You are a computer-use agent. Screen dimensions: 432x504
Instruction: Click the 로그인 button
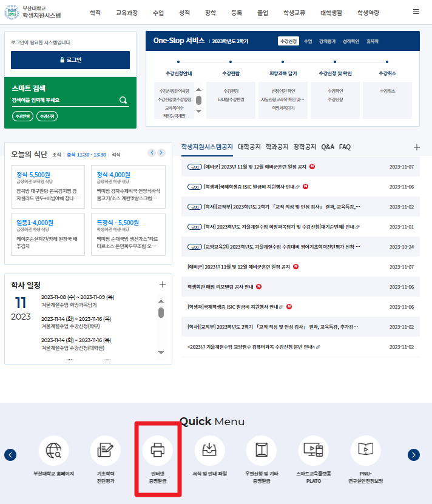70,60
